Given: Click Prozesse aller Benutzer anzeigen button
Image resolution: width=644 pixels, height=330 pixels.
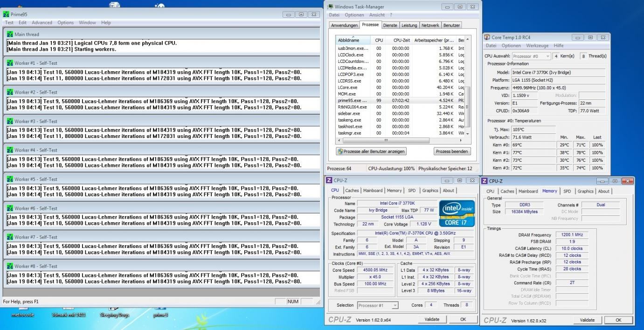Looking at the screenshot, I should tap(371, 151).
